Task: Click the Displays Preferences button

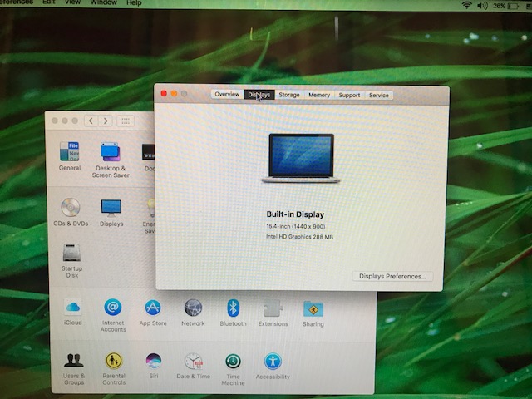Action: tap(392, 276)
